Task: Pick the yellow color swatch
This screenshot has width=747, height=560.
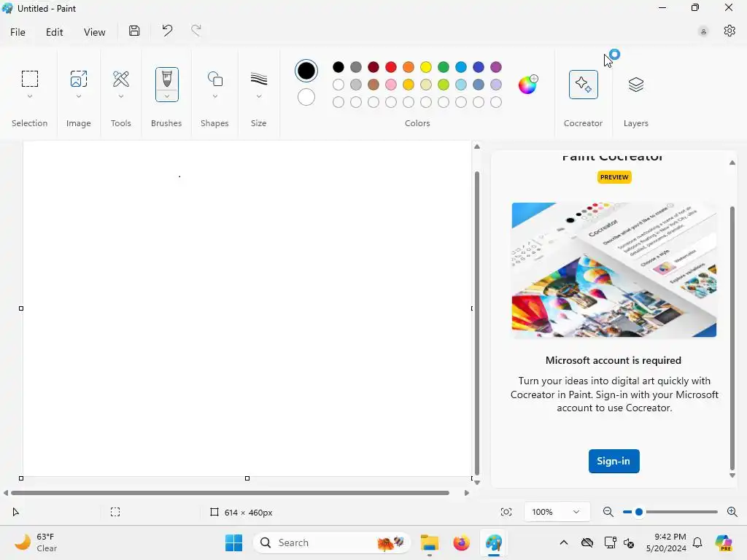Action: (x=426, y=67)
